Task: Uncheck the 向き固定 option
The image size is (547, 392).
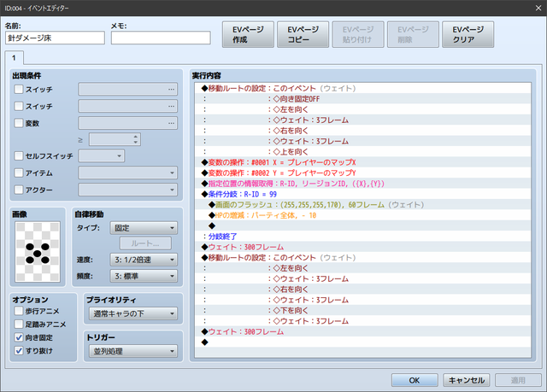Action: 19,337
